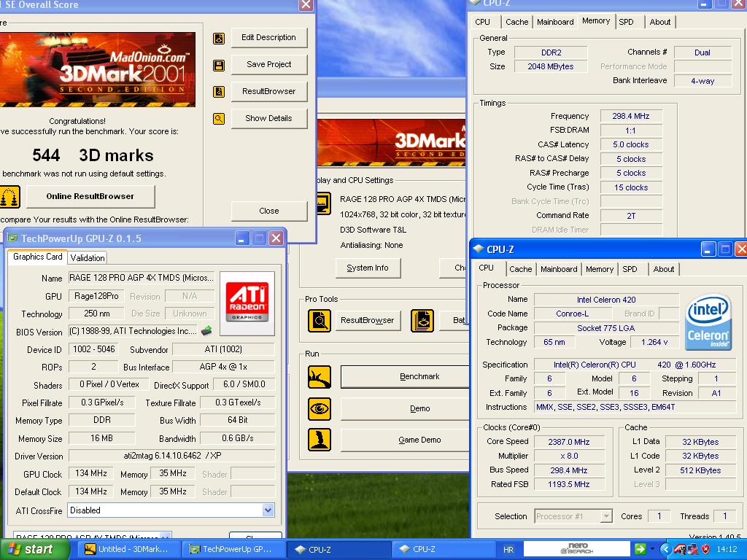The height and width of the screenshot is (560, 747).
Task: Click the Benchmark run icon in 3DMark
Action: tap(320, 377)
